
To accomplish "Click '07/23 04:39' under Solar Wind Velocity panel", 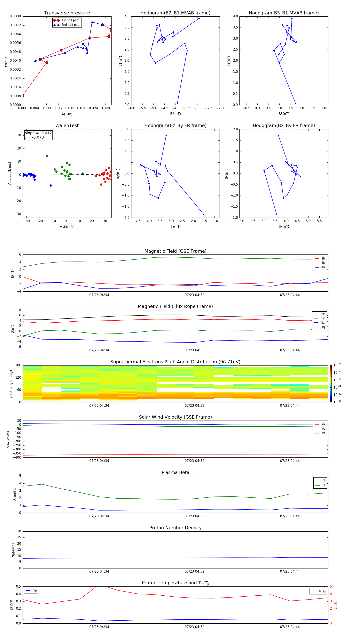I will [x=194, y=461].
